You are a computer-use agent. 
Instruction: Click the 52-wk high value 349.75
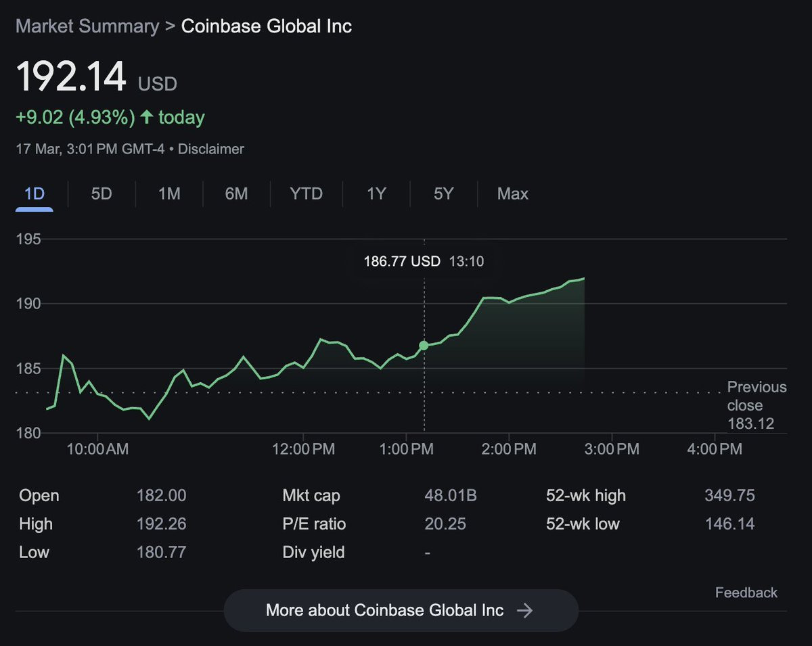[729, 496]
